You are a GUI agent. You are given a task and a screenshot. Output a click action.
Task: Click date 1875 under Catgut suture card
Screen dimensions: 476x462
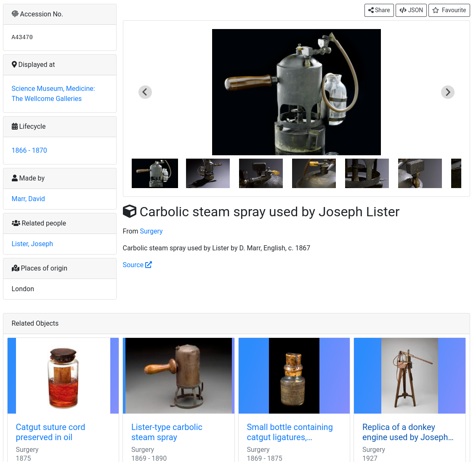click(24, 458)
